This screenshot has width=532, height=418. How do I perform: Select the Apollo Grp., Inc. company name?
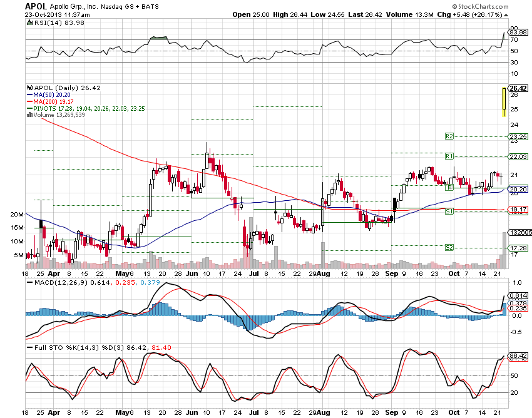click(74, 6)
